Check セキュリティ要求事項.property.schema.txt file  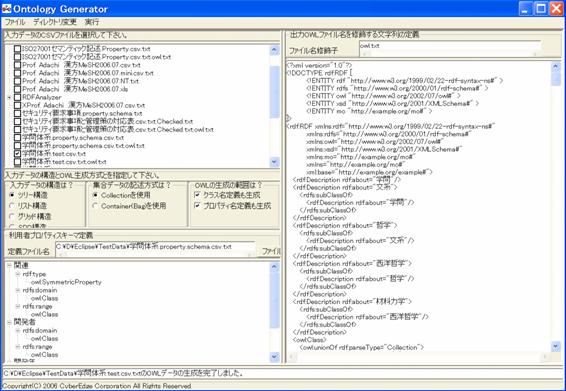[x=17, y=113]
